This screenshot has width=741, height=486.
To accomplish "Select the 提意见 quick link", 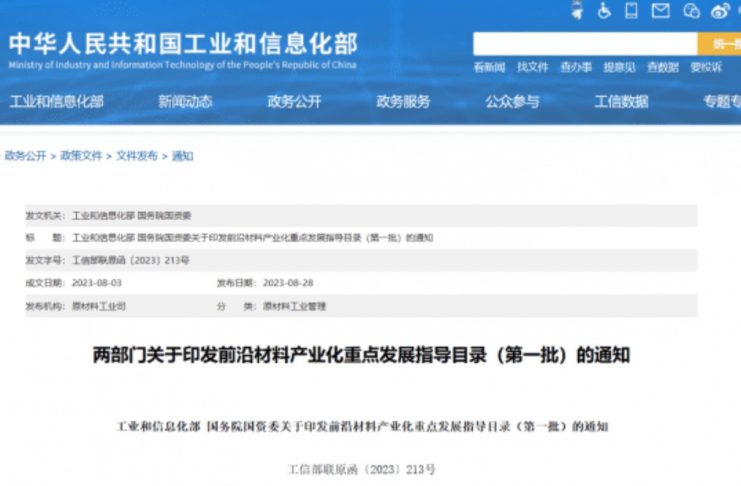I will [x=619, y=67].
